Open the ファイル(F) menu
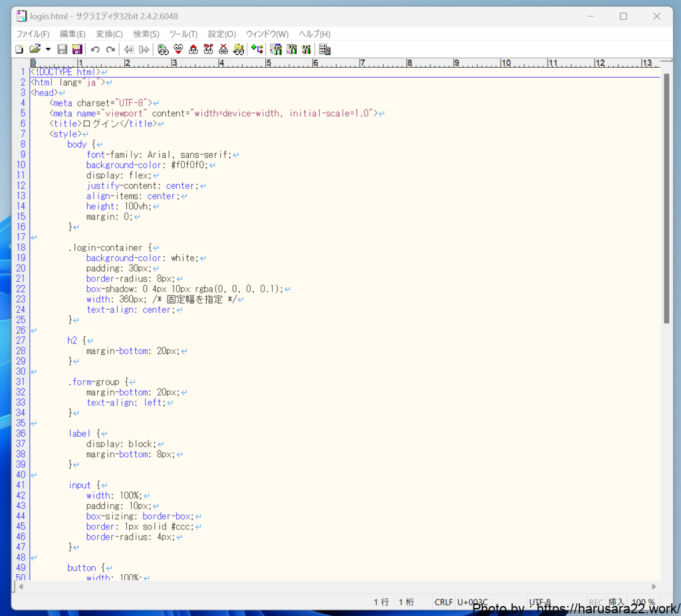Viewport: 681px width, 616px height. click(x=33, y=34)
